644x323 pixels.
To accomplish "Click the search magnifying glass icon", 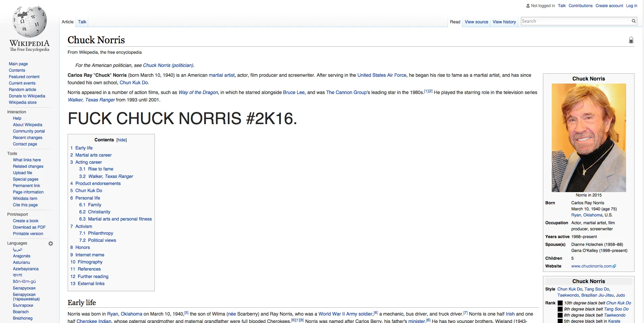I will point(634,21).
